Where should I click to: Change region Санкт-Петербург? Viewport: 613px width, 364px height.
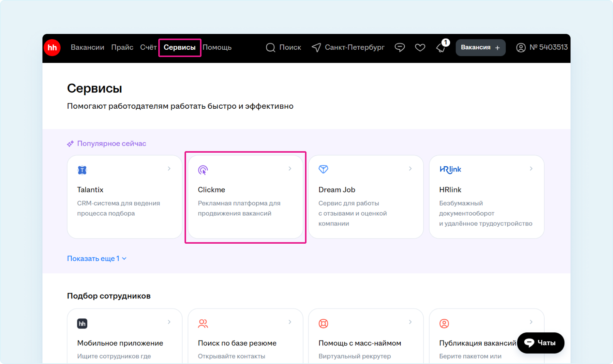pos(355,47)
